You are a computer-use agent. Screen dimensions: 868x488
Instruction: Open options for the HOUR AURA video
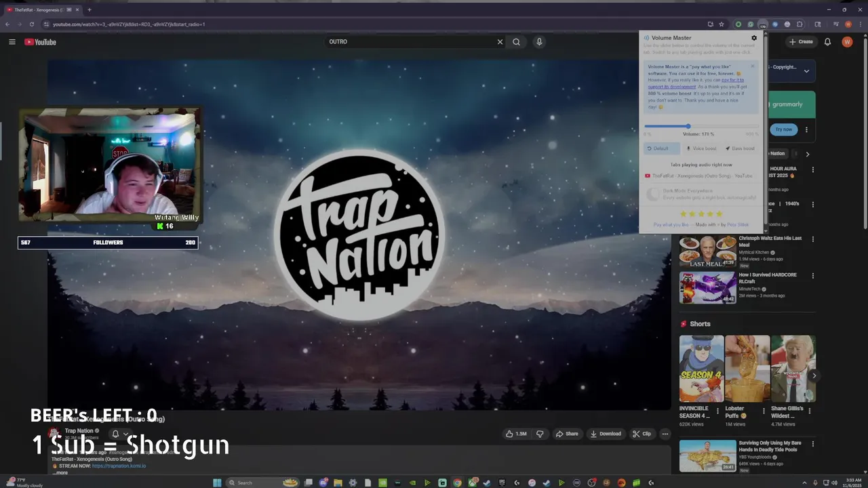click(x=813, y=169)
